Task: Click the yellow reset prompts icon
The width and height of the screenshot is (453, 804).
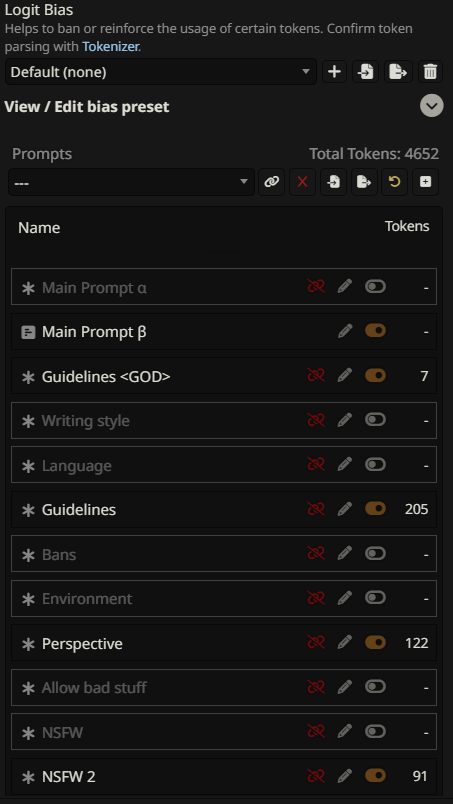Action: coord(394,182)
